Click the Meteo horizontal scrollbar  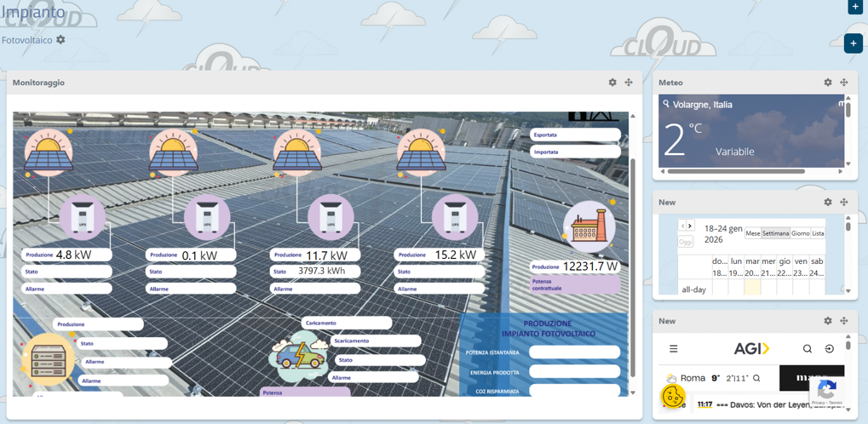coord(736,172)
